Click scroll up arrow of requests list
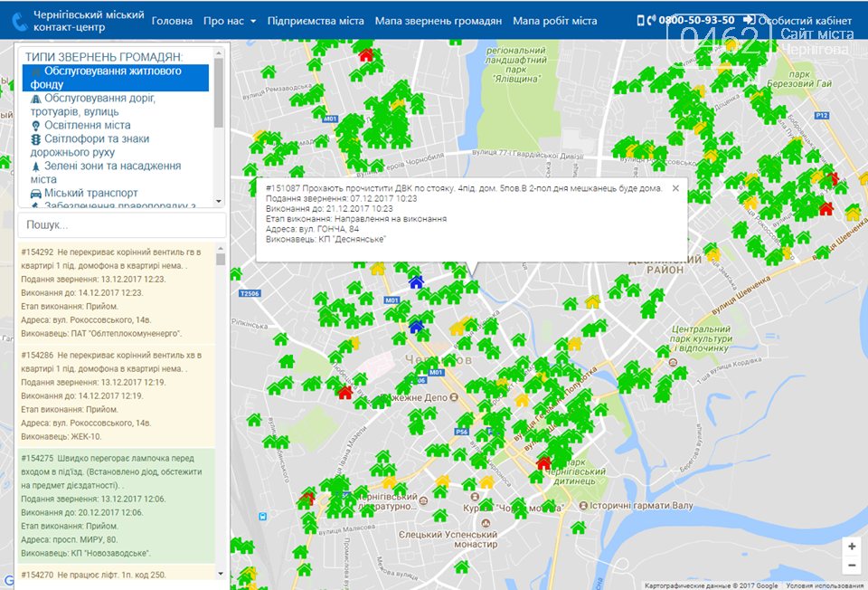The width and height of the screenshot is (868, 590). point(221,248)
